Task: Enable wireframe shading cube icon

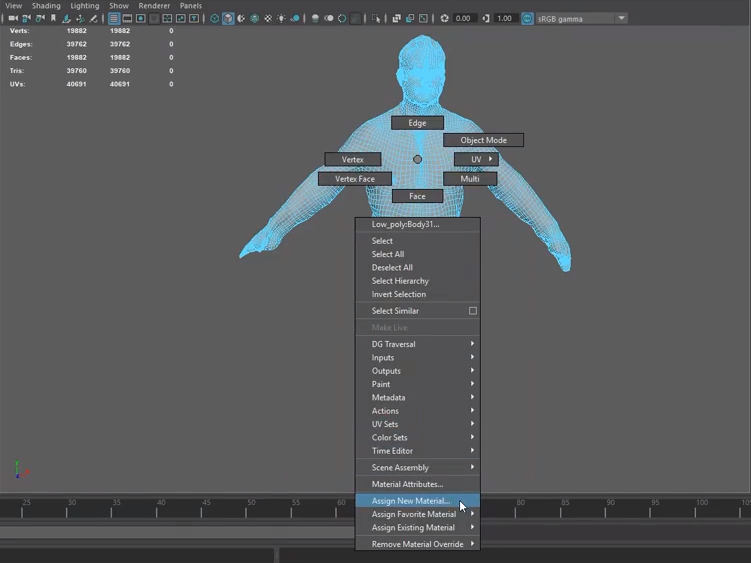Action: click(x=214, y=19)
